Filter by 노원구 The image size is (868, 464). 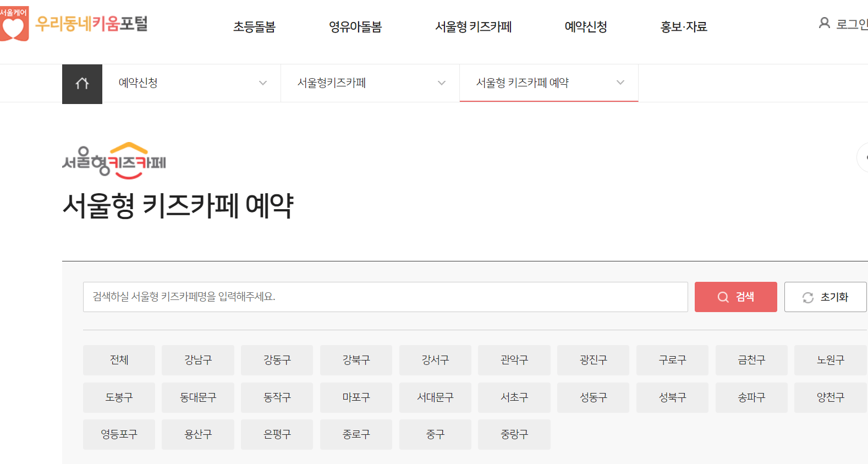coord(831,360)
